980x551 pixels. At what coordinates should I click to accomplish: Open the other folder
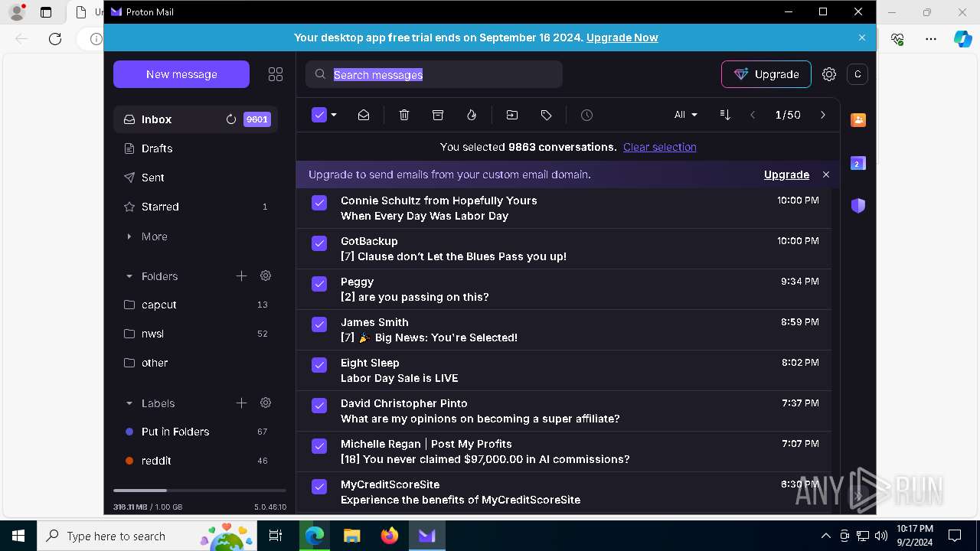tap(195, 363)
